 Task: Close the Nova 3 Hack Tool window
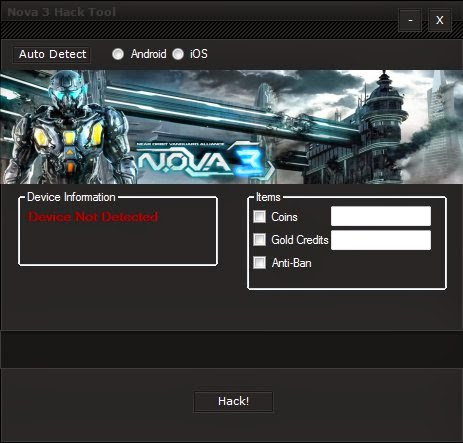point(440,20)
